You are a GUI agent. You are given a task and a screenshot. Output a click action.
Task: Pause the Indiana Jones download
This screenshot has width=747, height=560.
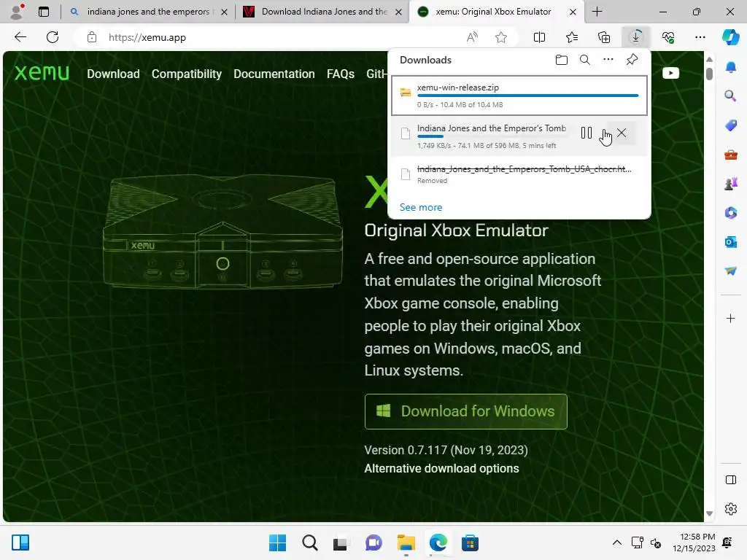tap(587, 133)
